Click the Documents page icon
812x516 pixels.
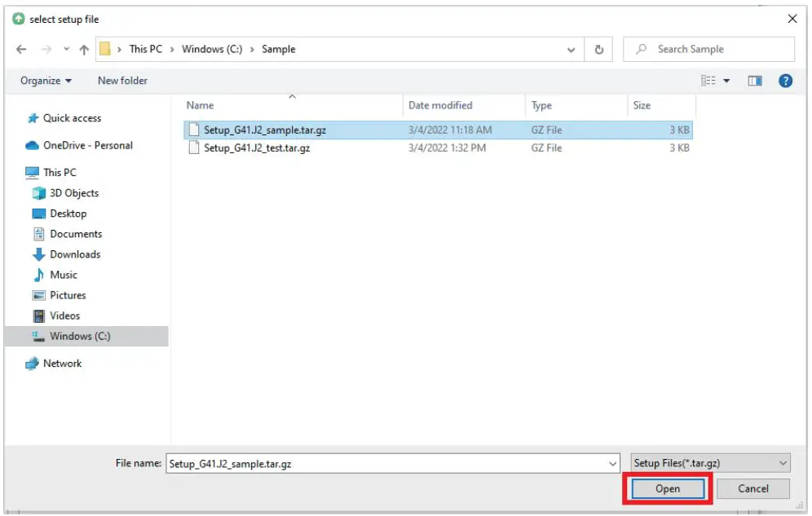tap(39, 234)
